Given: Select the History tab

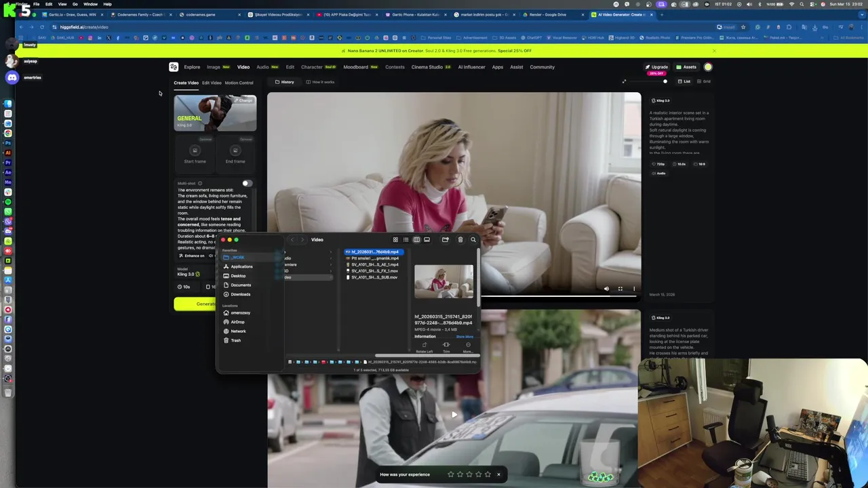Looking at the screenshot, I should [285, 82].
